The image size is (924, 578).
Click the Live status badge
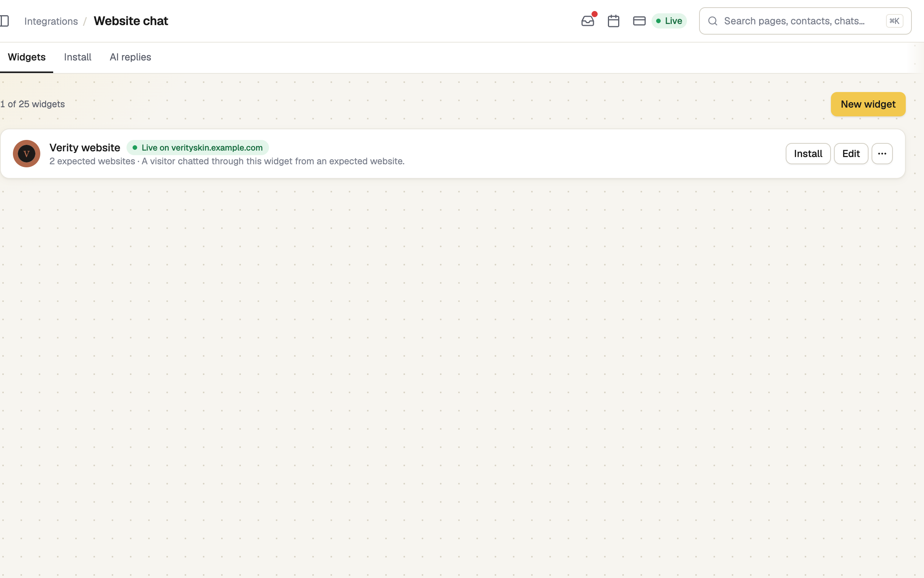click(x=669, y=21)
